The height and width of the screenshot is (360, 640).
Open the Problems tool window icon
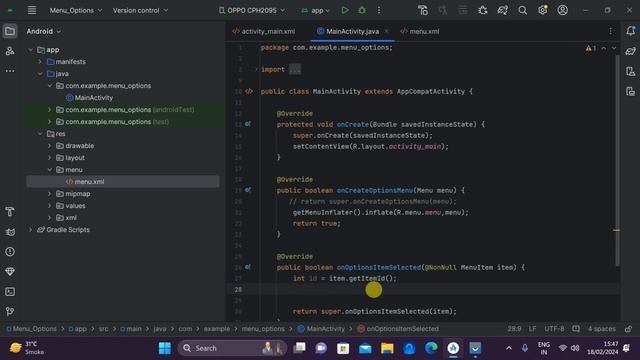[x=10, y=252]
